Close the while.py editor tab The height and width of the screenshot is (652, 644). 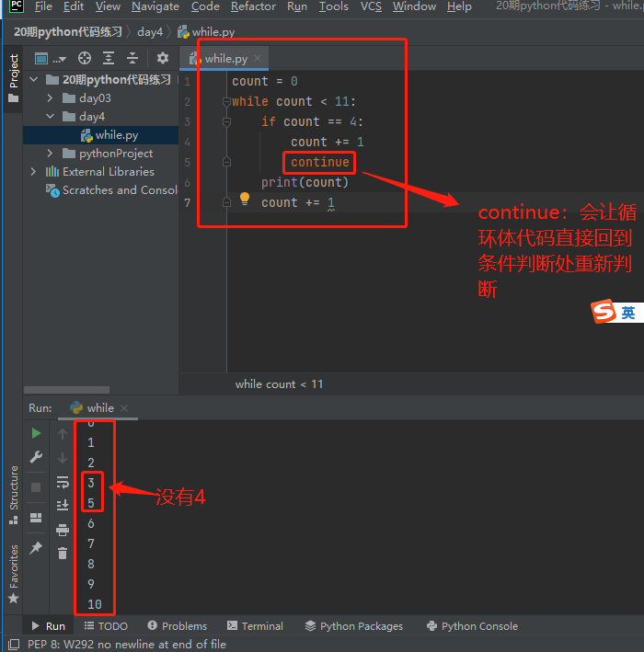[x=258, y=58]
